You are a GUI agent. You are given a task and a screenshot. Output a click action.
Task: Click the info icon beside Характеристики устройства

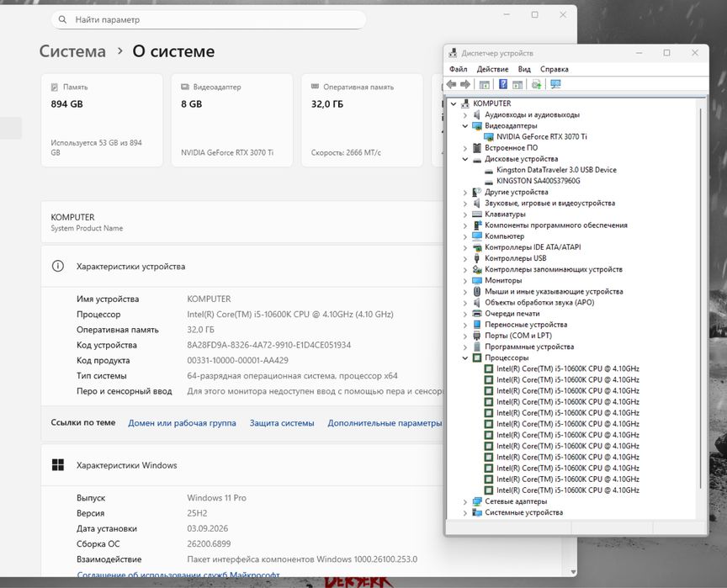[x=58, y=266]
